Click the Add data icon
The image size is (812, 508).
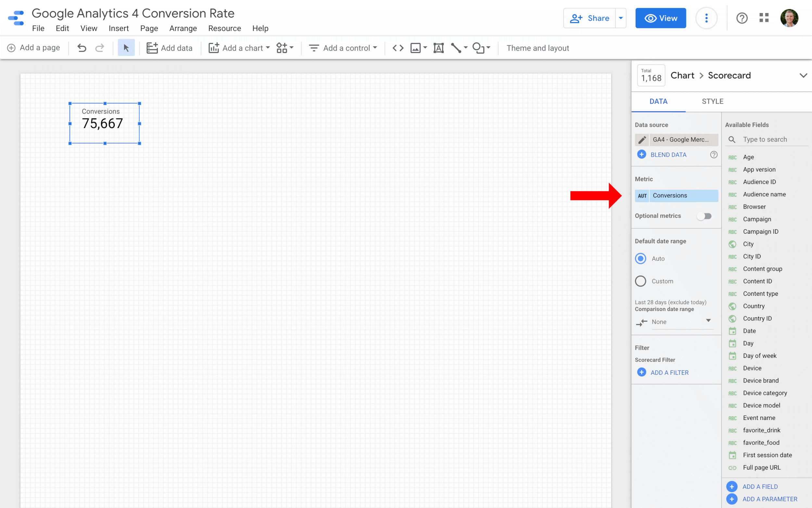pos(153,48)
